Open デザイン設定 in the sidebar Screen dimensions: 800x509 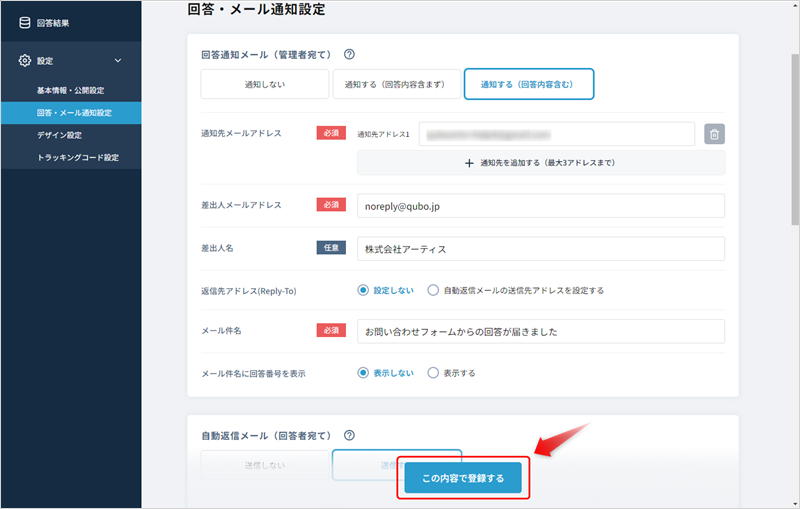click(x=59, y=135)
